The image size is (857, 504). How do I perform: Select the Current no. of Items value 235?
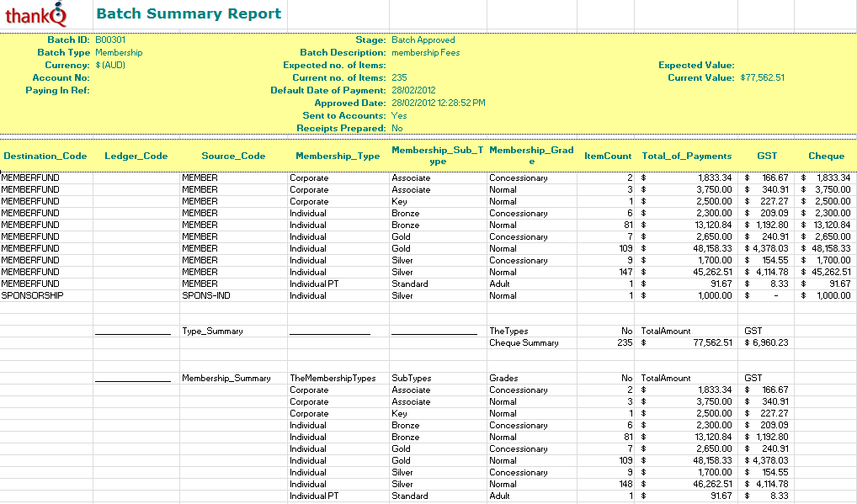(x=399, y=77)
